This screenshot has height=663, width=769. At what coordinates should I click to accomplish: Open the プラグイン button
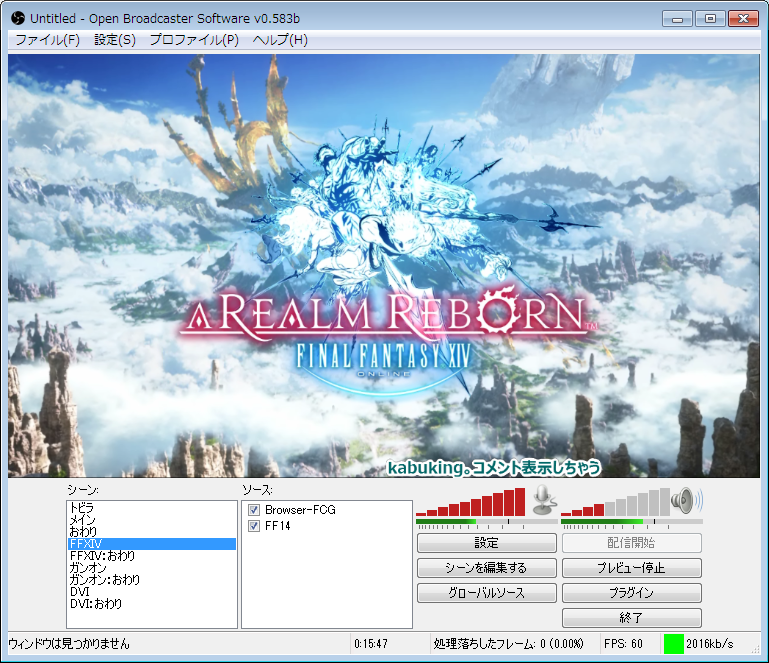(632, 593)
